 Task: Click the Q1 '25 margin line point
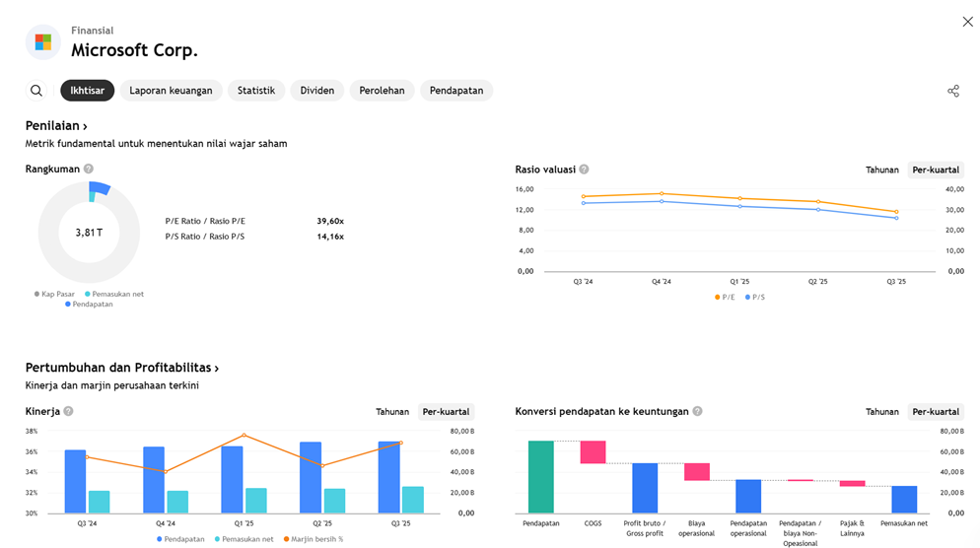pyautogui.click(x=244, y=435)
